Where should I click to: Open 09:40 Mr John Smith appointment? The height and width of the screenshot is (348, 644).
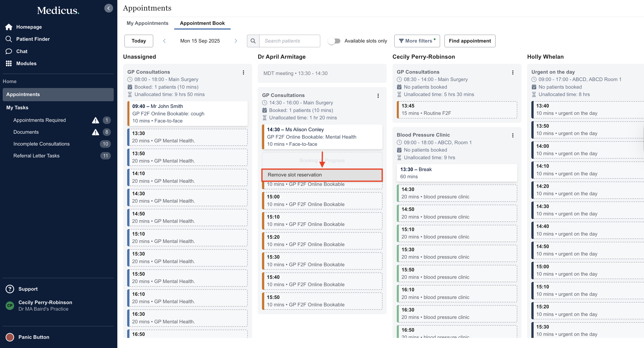(x=187, y=114)
